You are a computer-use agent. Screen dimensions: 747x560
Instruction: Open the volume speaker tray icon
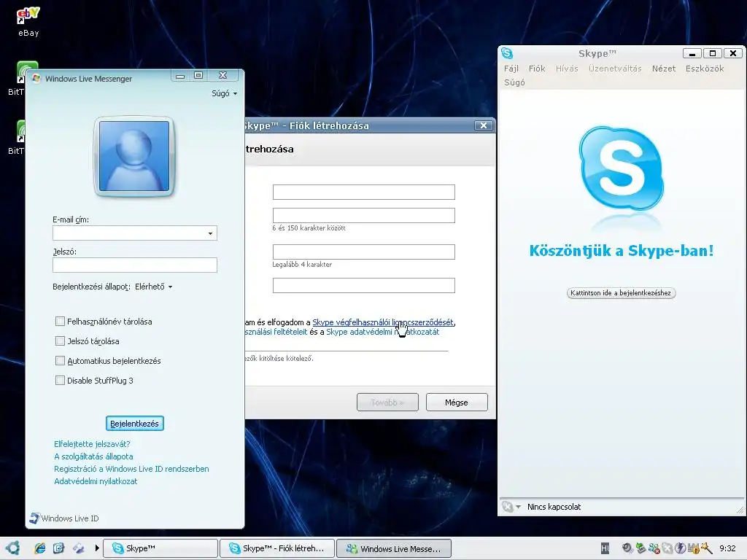[627, 548]
